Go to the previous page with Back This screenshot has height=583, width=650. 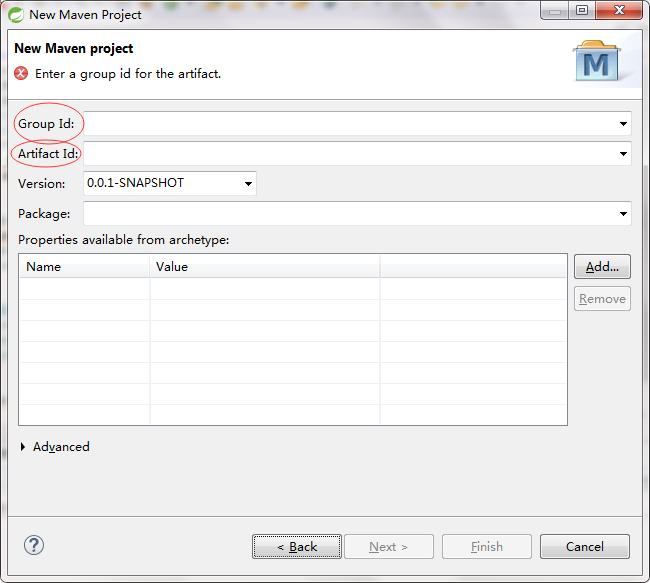tap(297, 547)
